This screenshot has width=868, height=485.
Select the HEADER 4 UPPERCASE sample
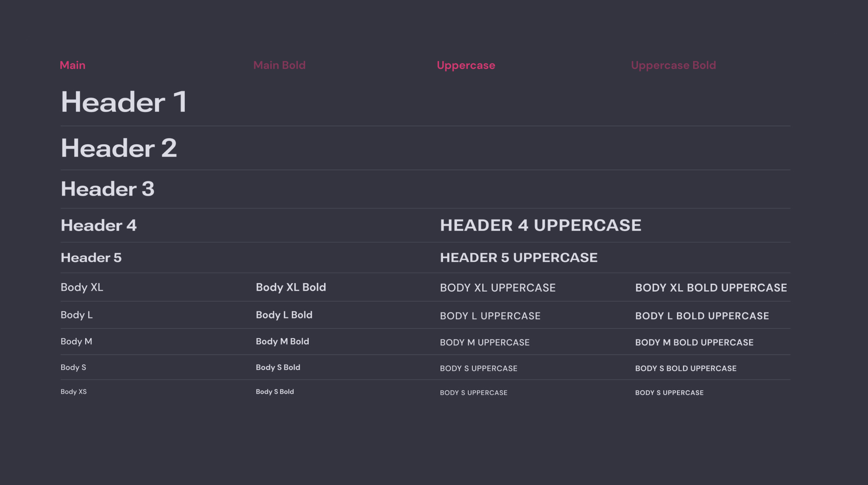(x=541, y=225)
